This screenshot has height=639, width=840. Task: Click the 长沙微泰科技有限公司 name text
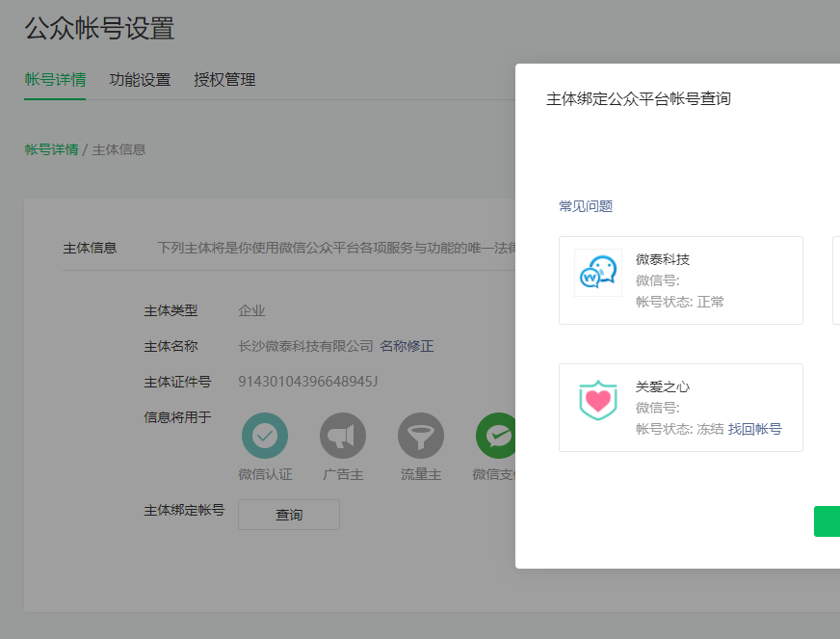(x=305, y=346)
